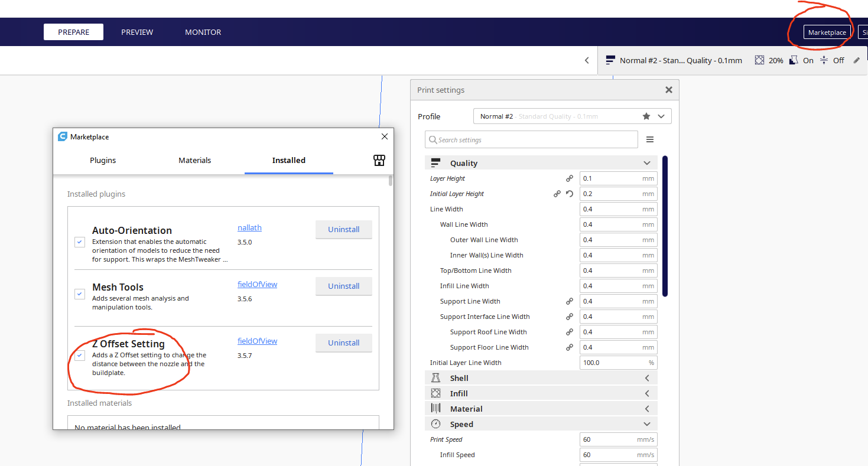Screen dimensions: 868x466
Task: Open the online marketplace store icon
Action: pyautogui.click(x=379, y=160)
